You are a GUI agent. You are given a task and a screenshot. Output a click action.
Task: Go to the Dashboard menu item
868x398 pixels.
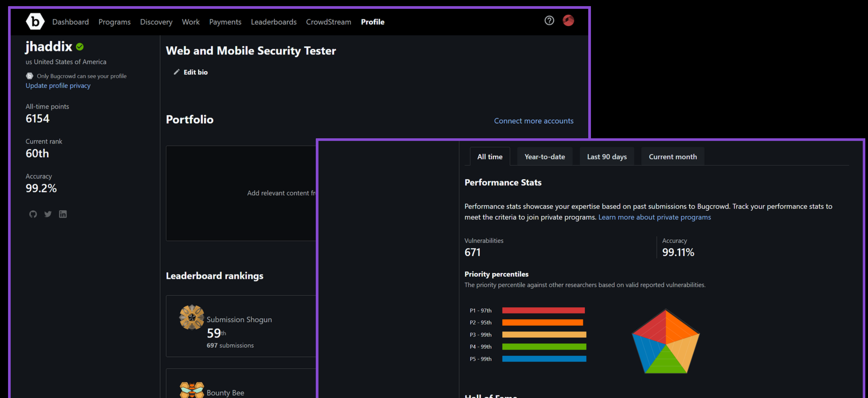click(x=71, y=22)
